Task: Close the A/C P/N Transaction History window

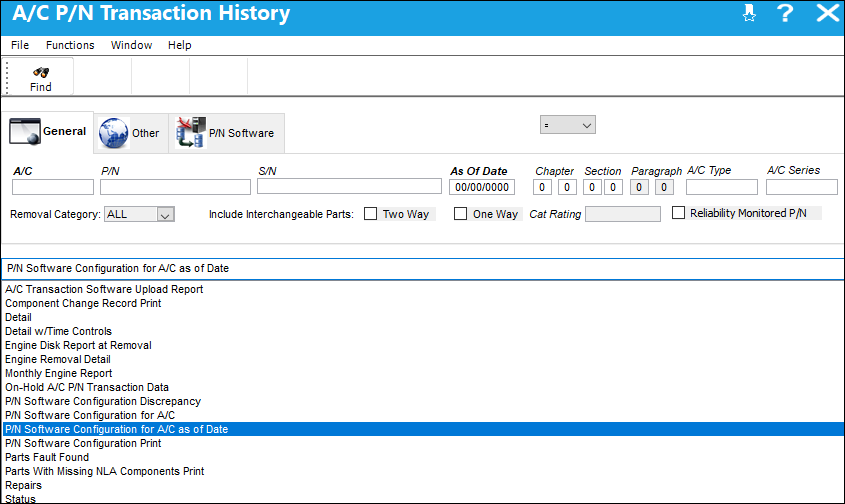Action: (827, 13)
